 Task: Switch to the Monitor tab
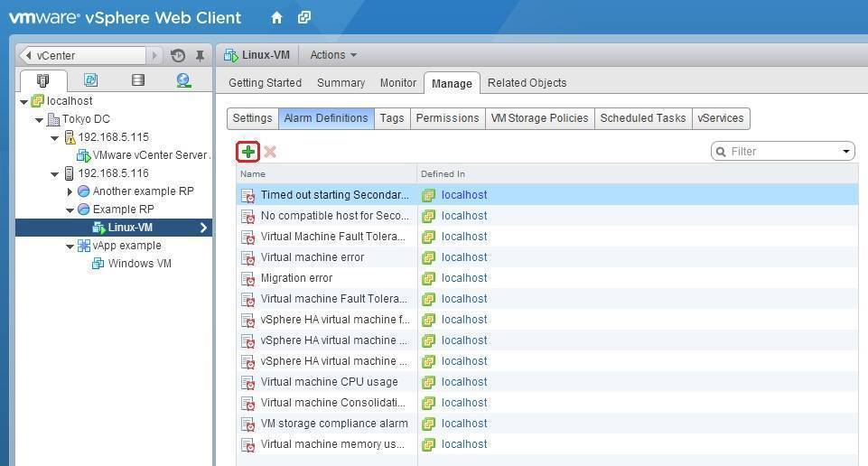coord(398,83)
